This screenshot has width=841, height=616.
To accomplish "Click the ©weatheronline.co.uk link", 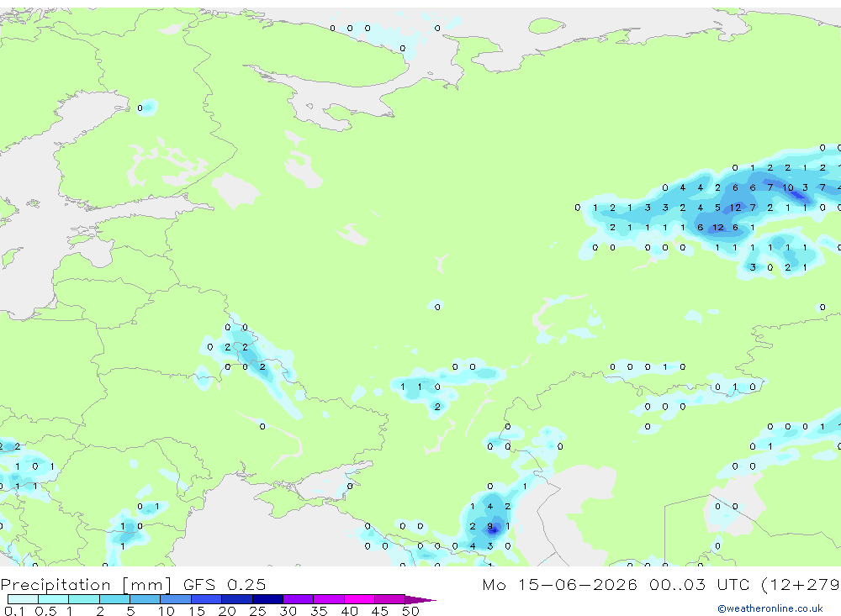I will pyautogui.click(x=770, y=608).
